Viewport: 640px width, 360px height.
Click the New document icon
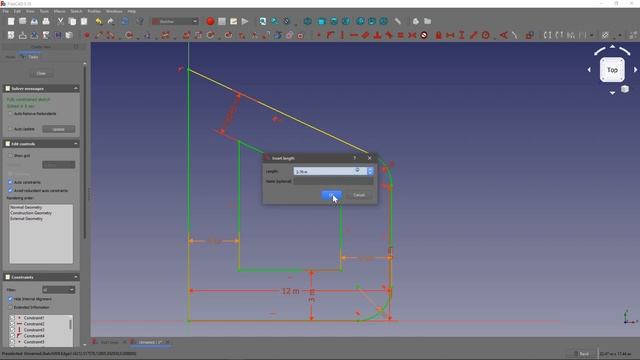coord(11,21)
